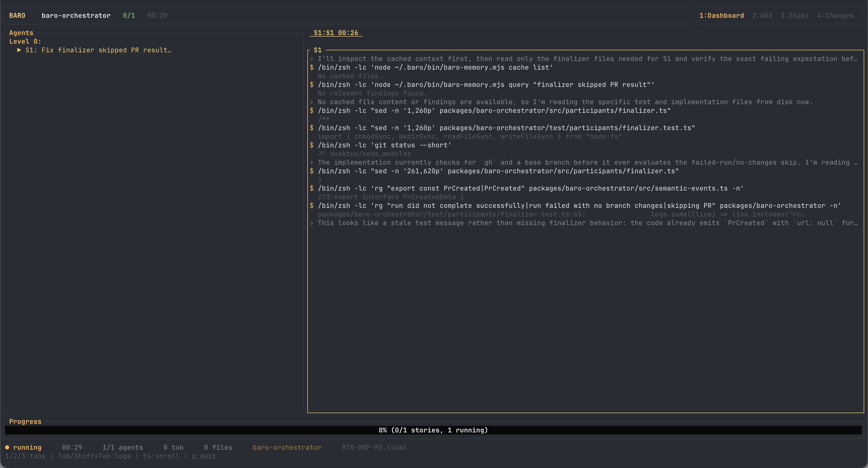This screenshot has height=468, width=868.
Task: Click the sed '1,260p' finalizer.ts command
Action: [494, 111]
